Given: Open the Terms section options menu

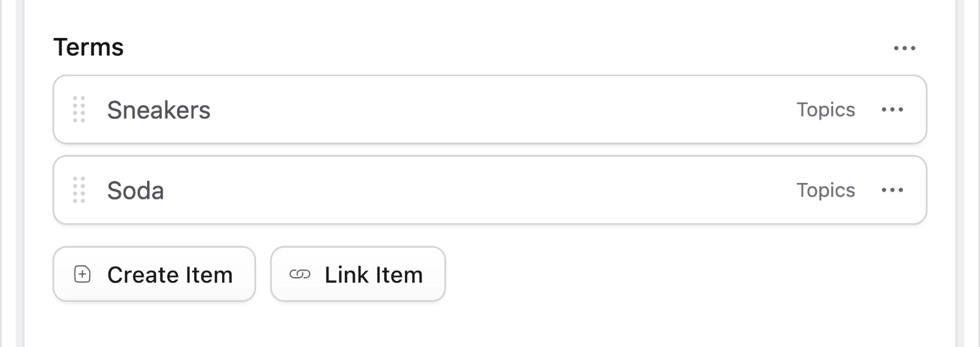Looking at the screenshot, I should coord(904,48).
